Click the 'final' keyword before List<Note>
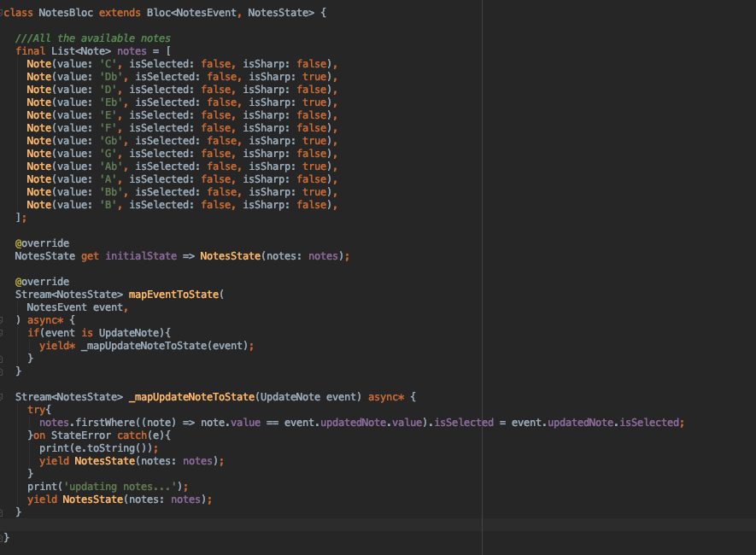The height and width of the screenshot is (555, 756). (x=30, y=51)
